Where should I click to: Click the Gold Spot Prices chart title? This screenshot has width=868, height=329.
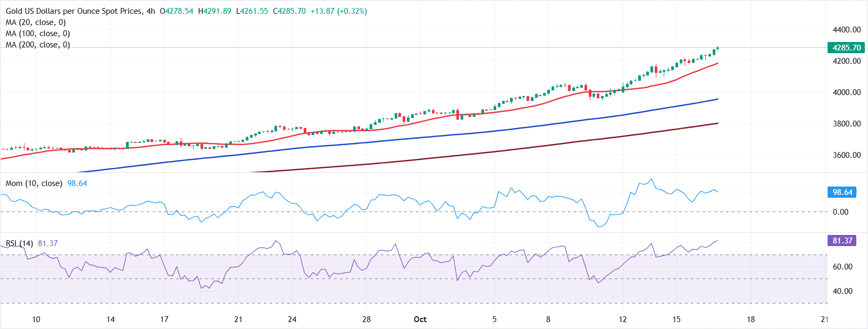(74, 11)
